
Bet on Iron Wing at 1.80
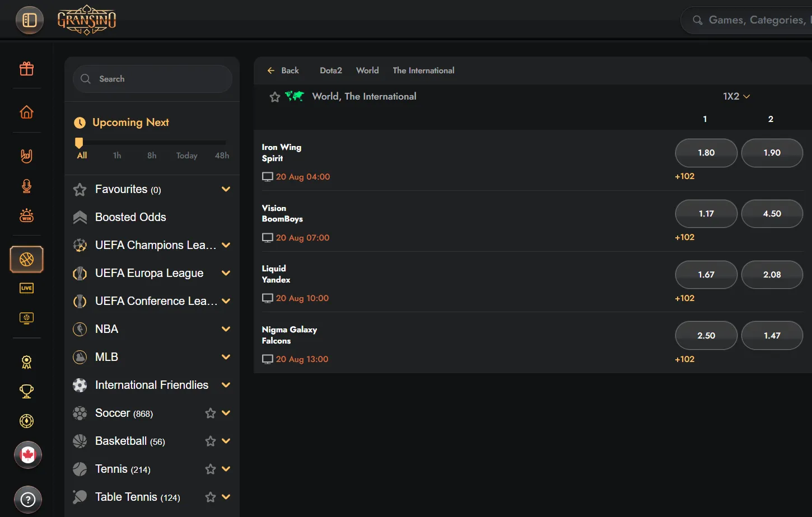[x=706, y=153]
